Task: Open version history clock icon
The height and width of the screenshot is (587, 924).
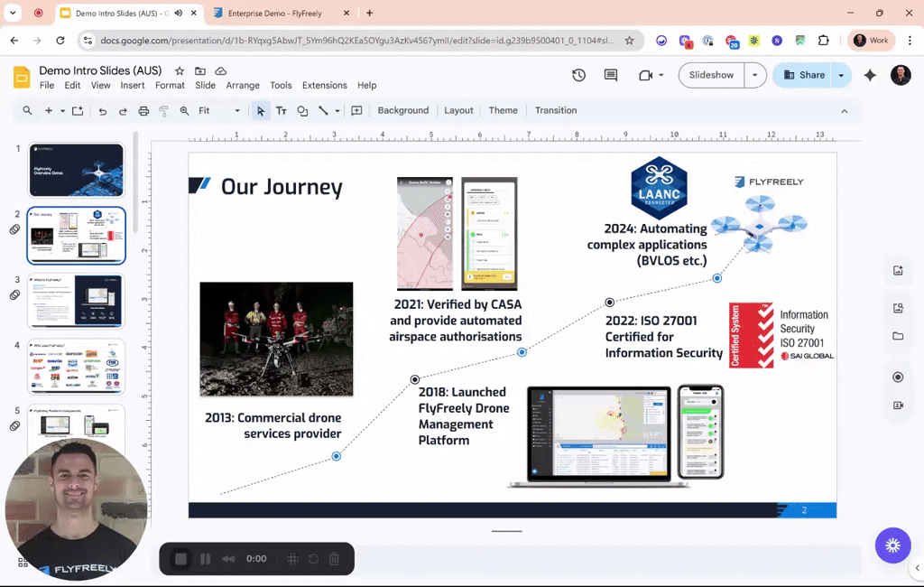Action: click(x=578, y=75)
